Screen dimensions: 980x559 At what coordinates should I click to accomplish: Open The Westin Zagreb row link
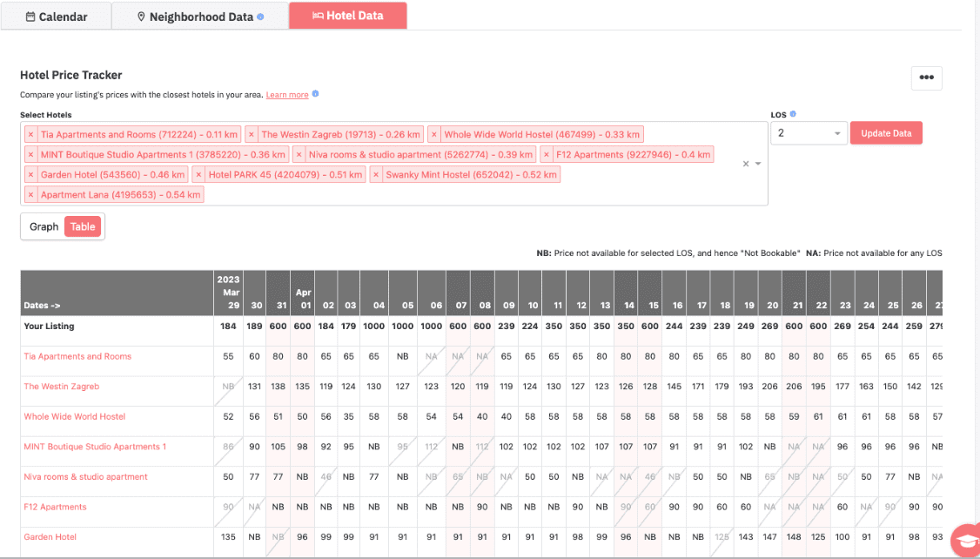(x=62, y=387)
